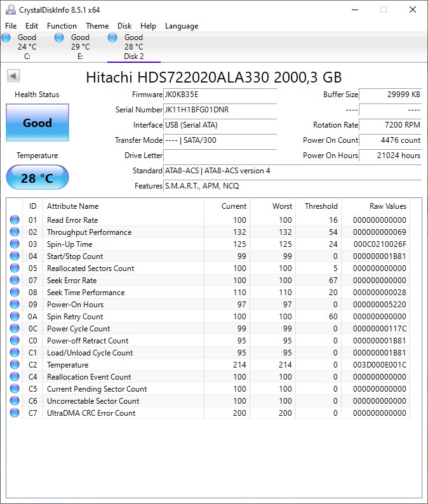
Task: Click the 28 °C temperature button
Action: coord(37,178)
